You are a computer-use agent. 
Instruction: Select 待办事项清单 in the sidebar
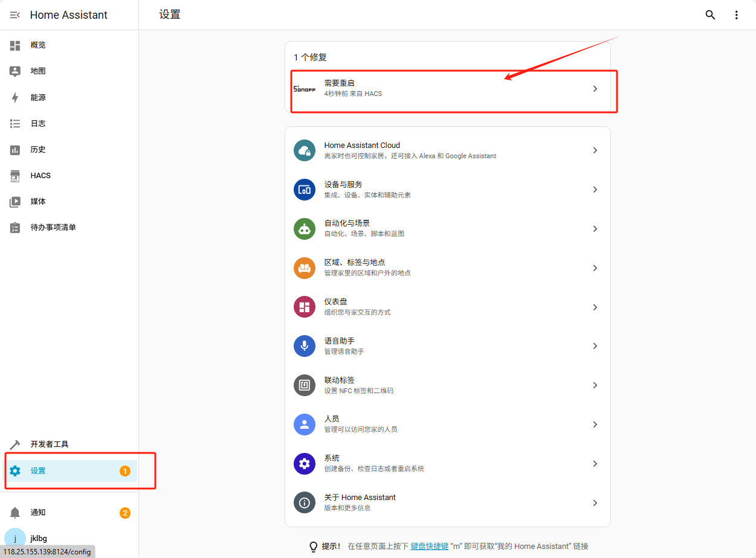[x=53, y=228]
